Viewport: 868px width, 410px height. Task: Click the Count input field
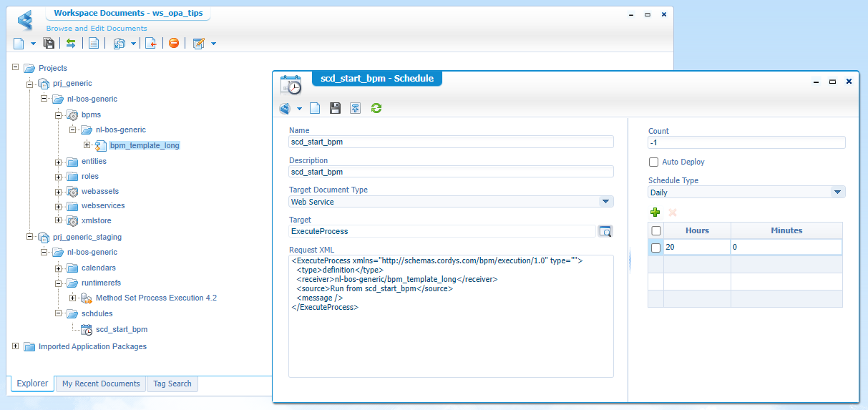coord(746,142)
